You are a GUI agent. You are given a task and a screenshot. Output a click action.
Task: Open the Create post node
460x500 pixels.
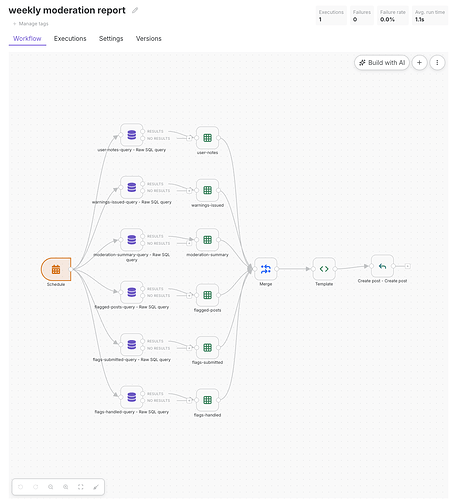[x=382, y=266]
